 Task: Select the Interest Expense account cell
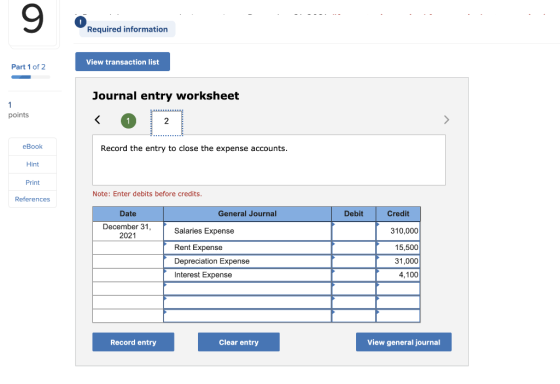pos(248,275)
